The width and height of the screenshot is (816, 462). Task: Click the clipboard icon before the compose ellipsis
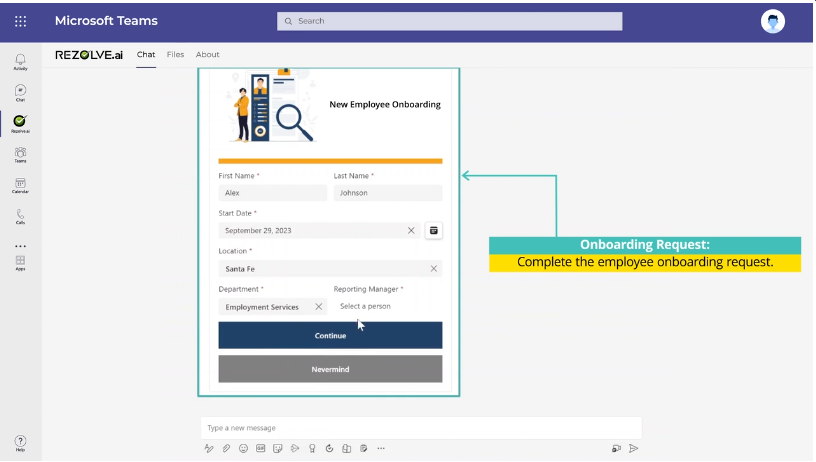[x=364, y=448]
